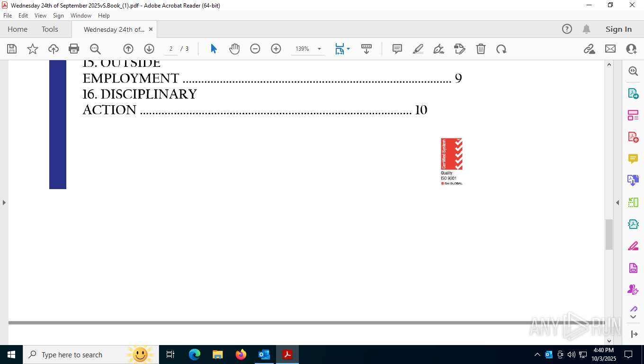Screen dimensions: 644x364
Task: Open the Find text magnifier tool
Action: coord(95,49)
